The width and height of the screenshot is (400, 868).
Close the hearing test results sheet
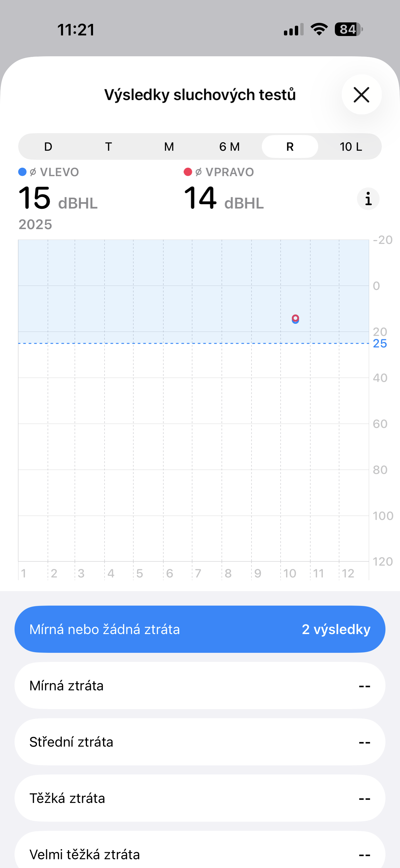point(361,95)
